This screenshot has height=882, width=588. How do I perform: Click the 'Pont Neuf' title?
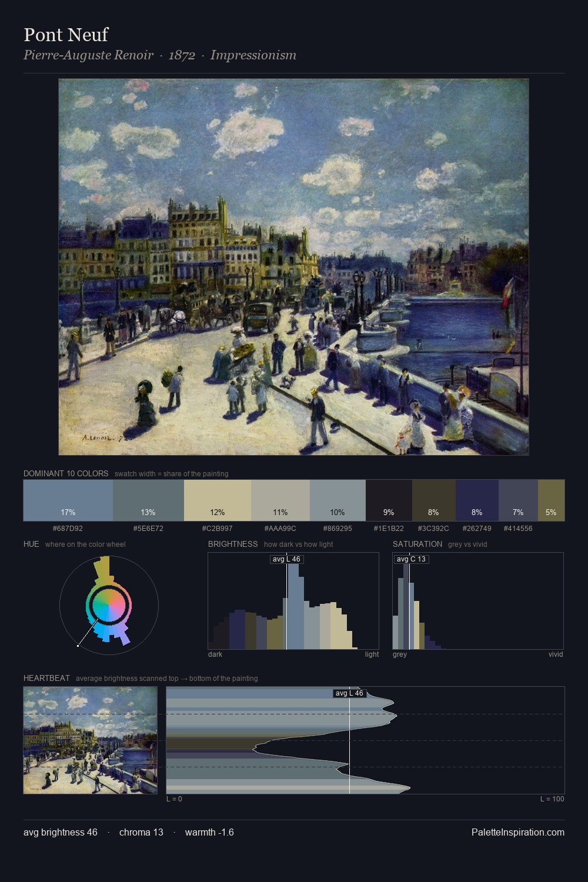[x=66, y=35]
